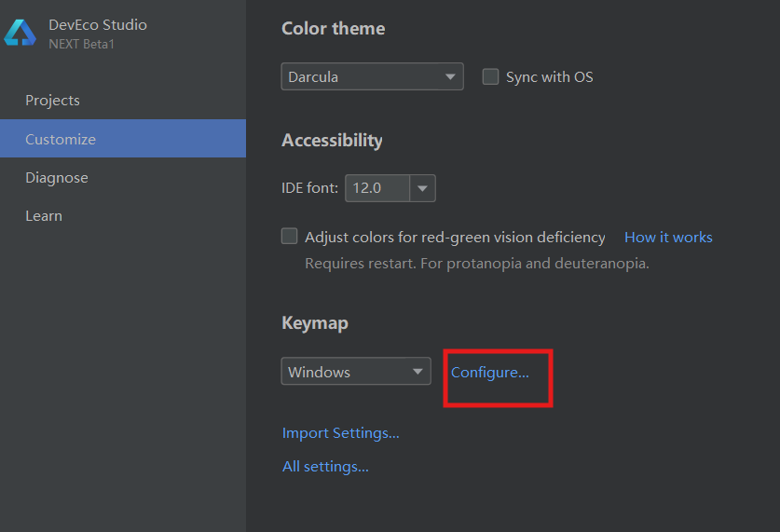Open the Import Settings... link

click(x=341, y=433)
